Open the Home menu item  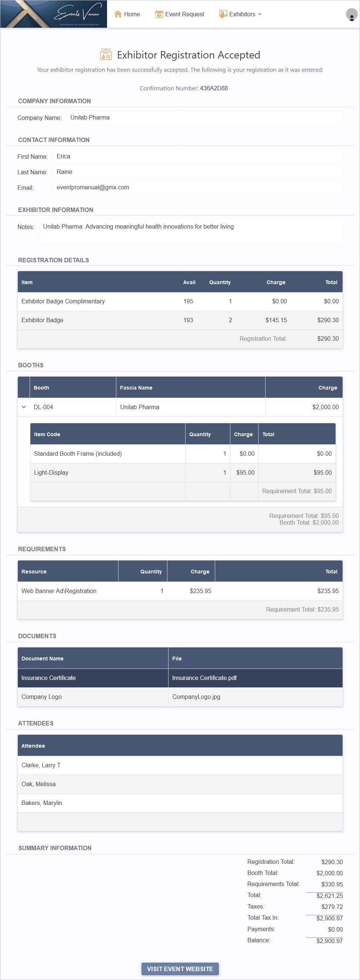pos(127,14)
